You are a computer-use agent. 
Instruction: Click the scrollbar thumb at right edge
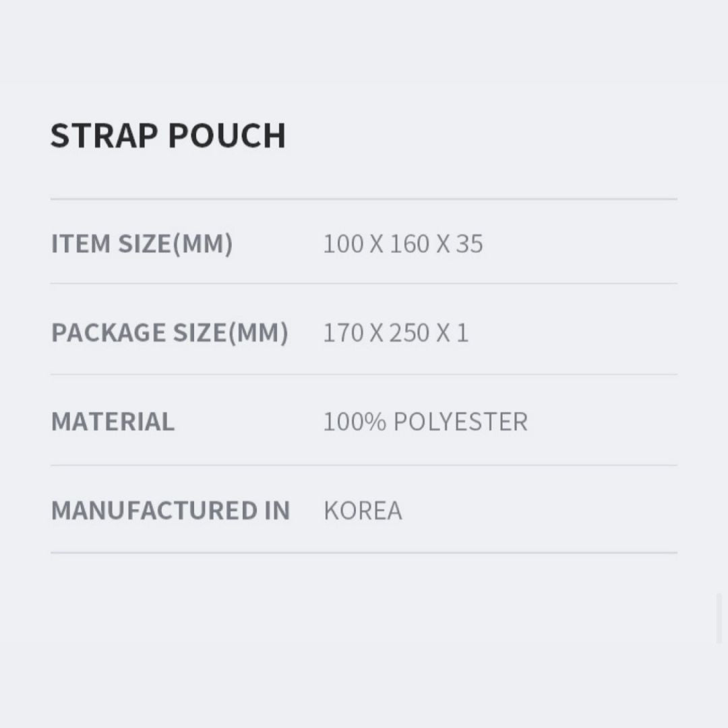pos(719,618)
